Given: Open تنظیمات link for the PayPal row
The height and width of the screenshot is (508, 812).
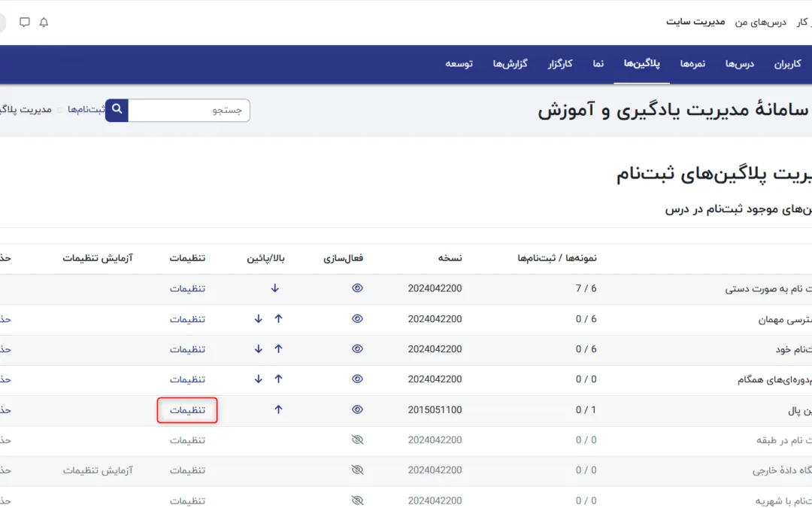Looking at the screenshot, I should [187, 410].
